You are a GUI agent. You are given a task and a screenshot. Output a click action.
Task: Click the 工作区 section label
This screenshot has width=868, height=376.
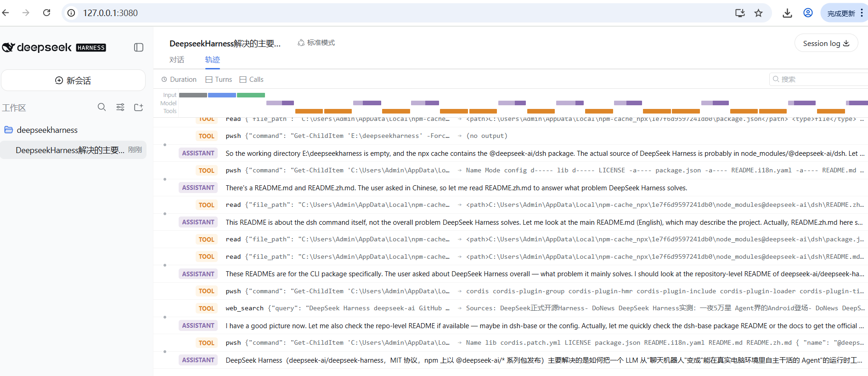coord(14,108)
